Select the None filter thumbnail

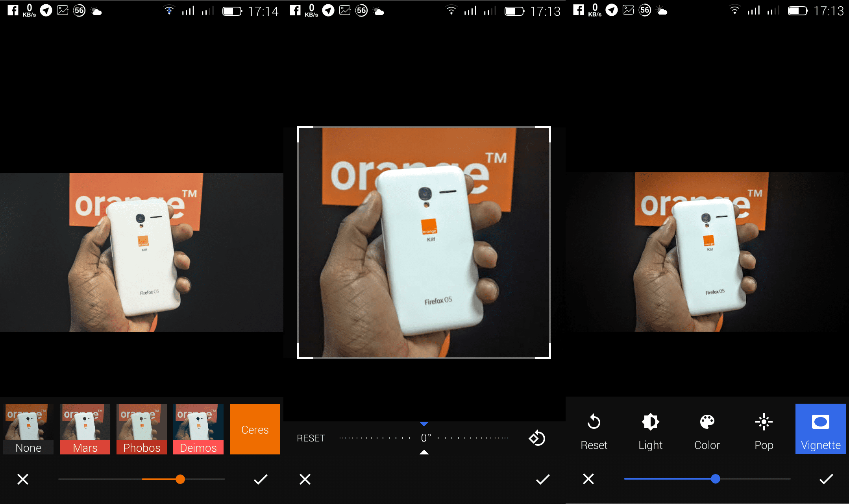pyautogui.click(x=28, y=429)
